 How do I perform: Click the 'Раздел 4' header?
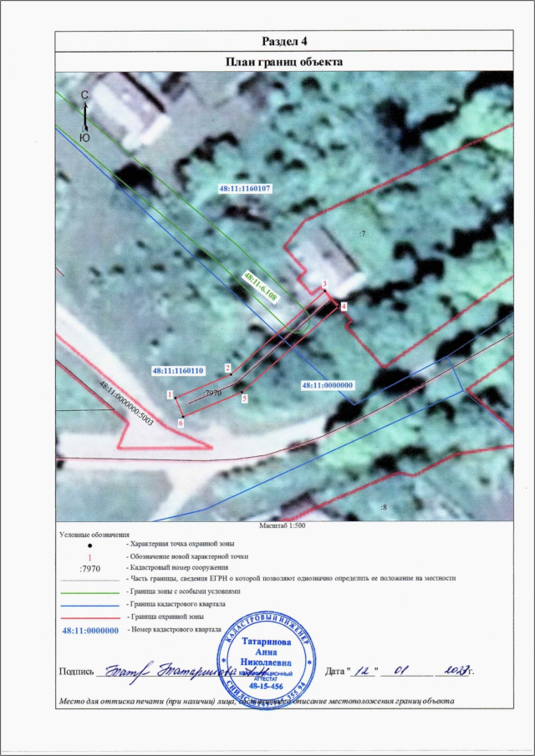click(x=286, y=41)
